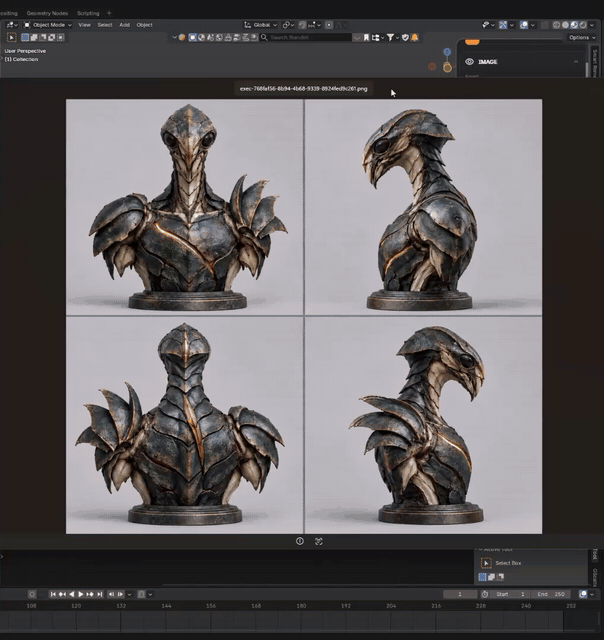Click the shield checkmark icon
The width and height of the screenshot is (604, 640).
pyautogui.click(x=405, y=37)
